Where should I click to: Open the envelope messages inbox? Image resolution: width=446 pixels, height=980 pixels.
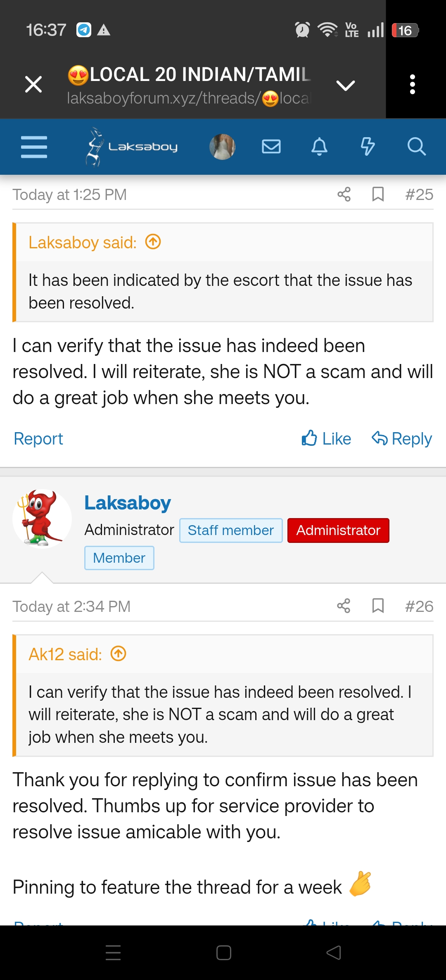coord(271,147)
